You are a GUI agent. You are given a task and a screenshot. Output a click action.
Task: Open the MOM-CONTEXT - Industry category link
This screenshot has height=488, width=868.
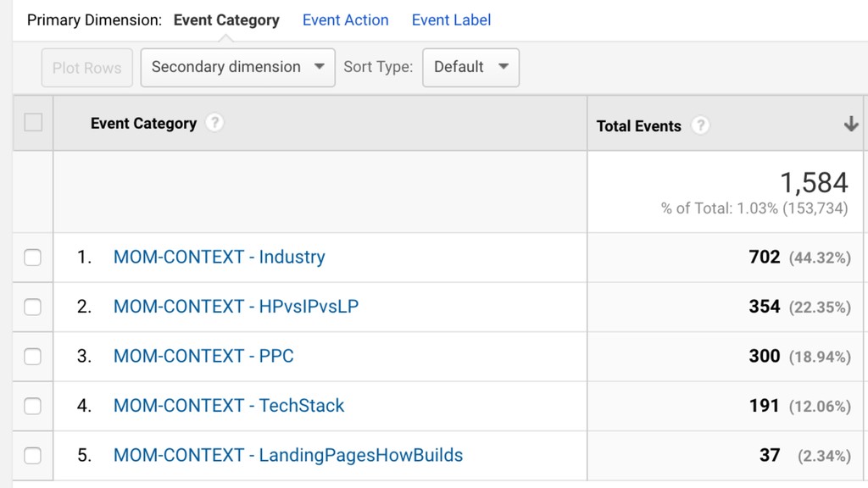tap(220, 257)
